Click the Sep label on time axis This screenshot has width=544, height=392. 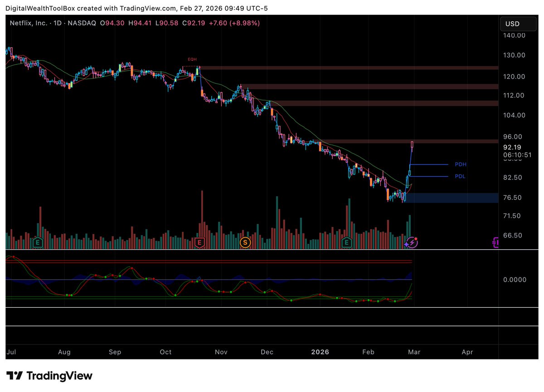pyautogui.click(x=115, y=352)
